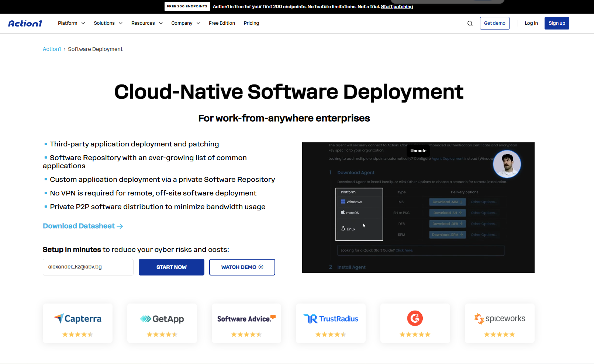The height and width of the screenshot is (364, 594).
Task: Open the GetApp rating card
Action: [162, 323]
